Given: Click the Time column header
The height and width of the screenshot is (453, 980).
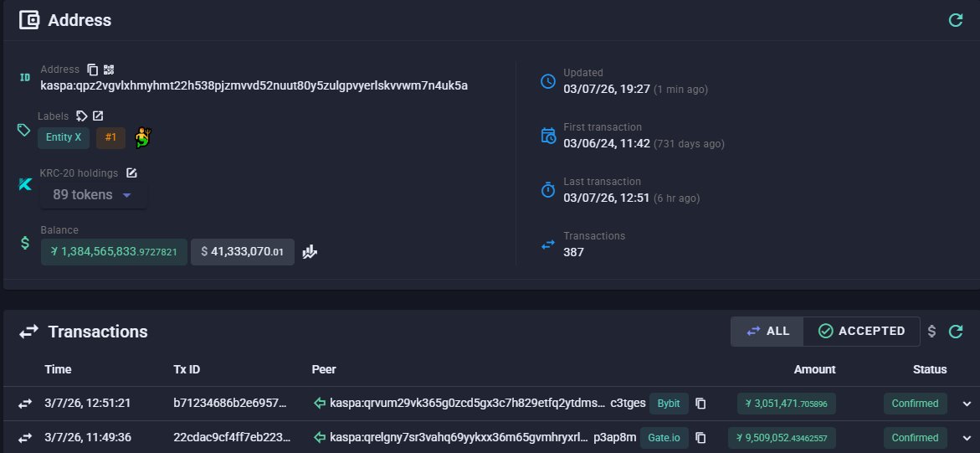Looking at the screenshot, I should point(58,369).
